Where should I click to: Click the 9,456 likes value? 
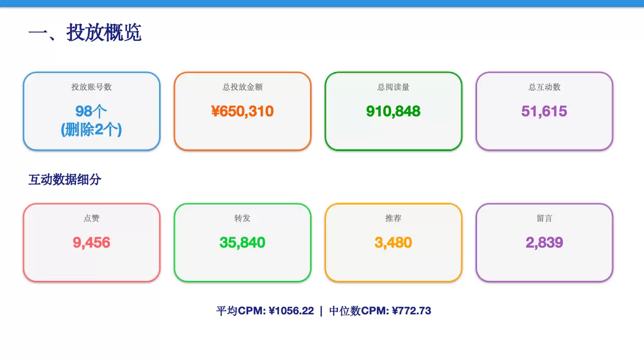[92, 243]
